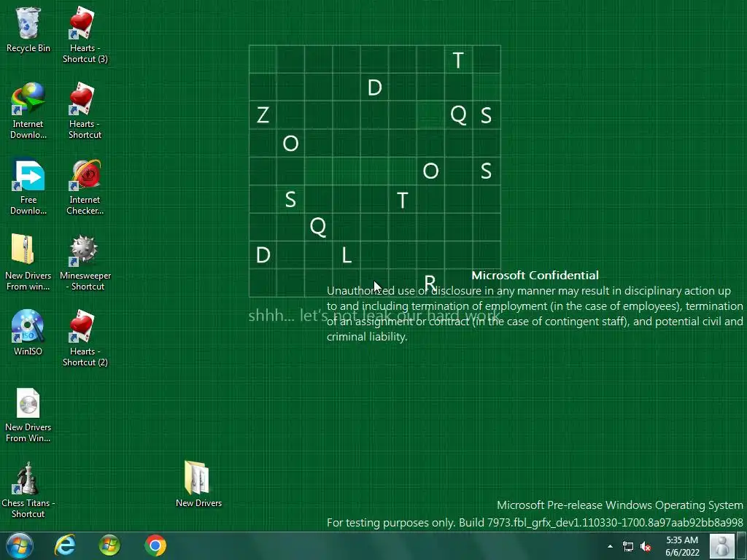Image resolution: width=747 pixels, height=560 pixels.
Task: Select New Drivers From Win disc image file
Action: [28, 415]
